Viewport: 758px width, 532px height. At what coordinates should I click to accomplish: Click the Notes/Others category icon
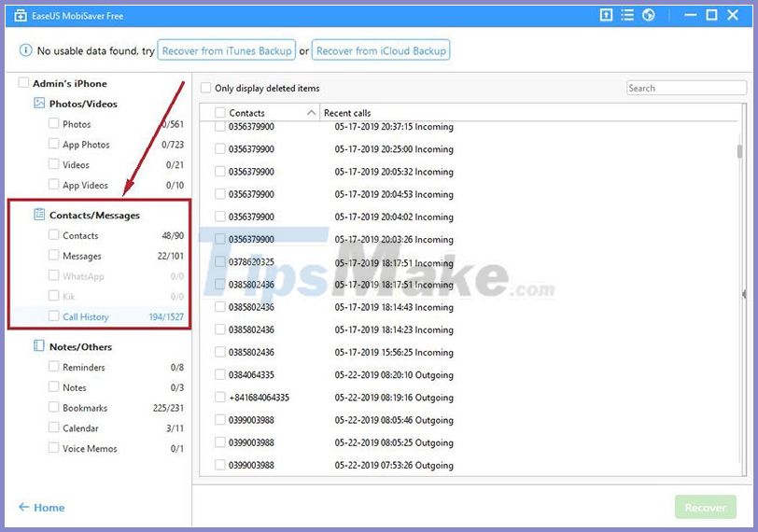pyautogui.click(x=39, y=345)
